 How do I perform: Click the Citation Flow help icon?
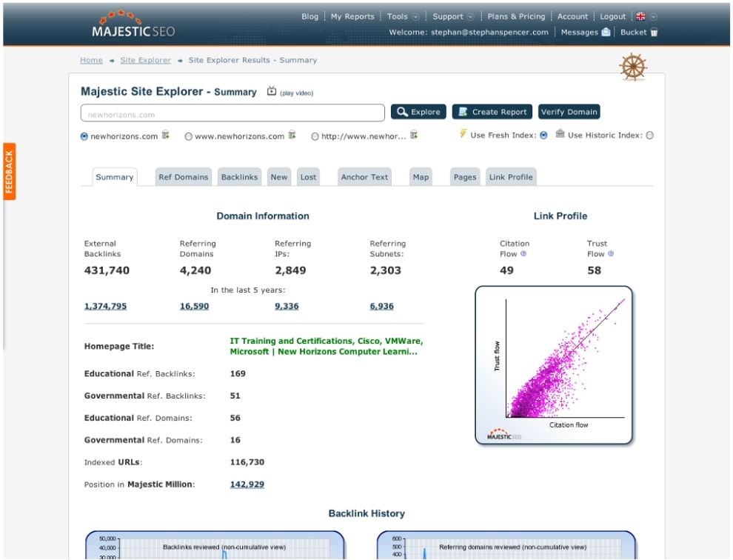(x=523, y=253)
